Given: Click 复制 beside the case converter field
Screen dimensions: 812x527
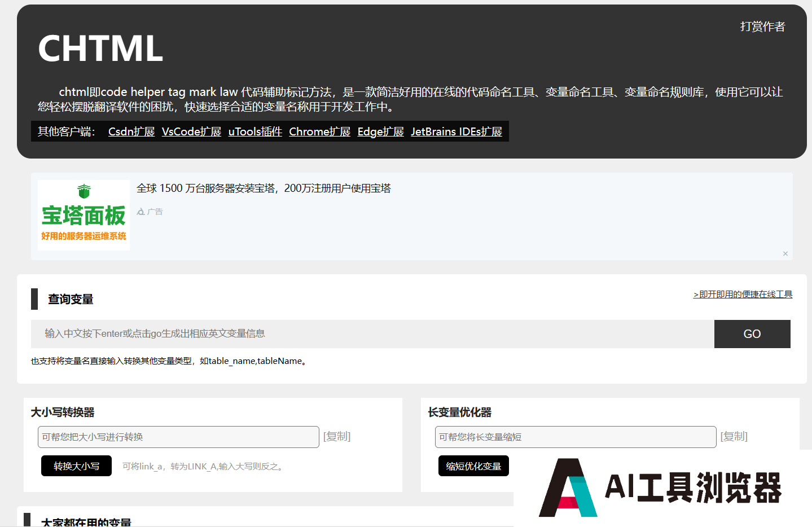Looking at the screenshot, I should (337, 436).
